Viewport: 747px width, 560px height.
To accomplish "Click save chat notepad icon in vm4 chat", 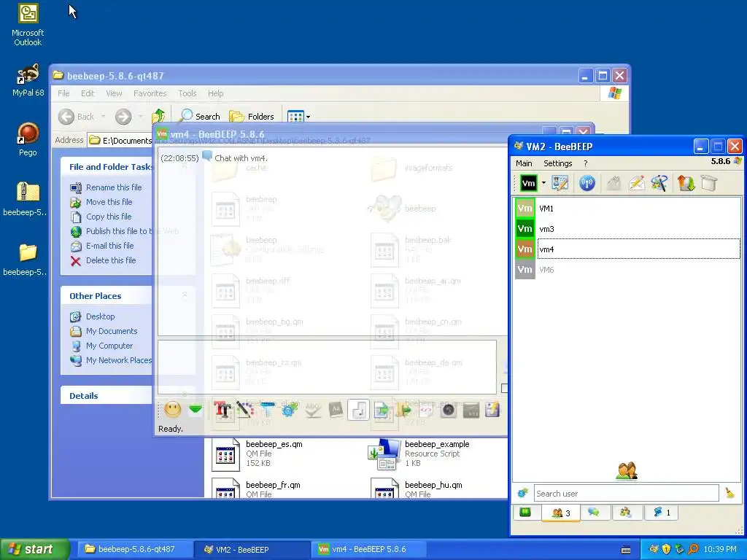I will tap(492, 410).
